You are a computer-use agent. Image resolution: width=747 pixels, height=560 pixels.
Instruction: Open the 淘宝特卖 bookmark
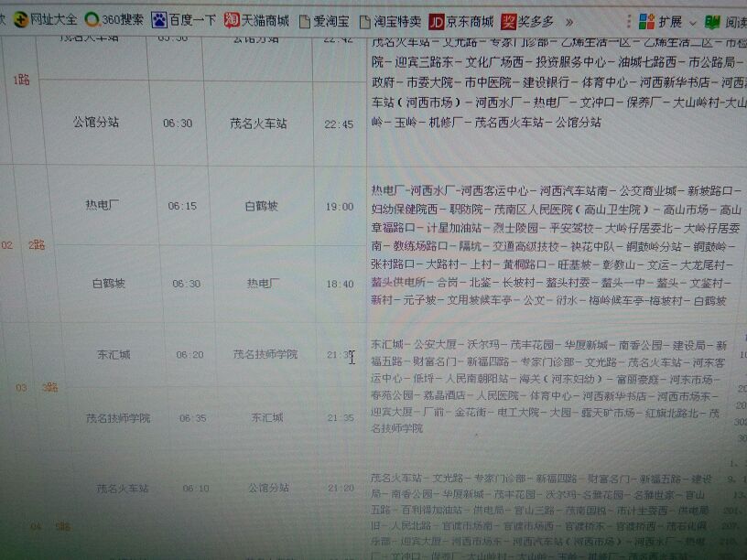(391, 21)
